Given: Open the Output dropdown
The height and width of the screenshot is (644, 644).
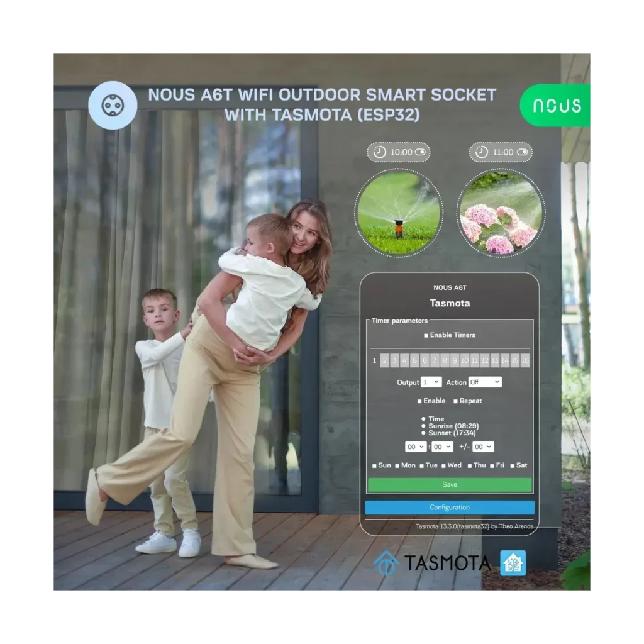Looking at the screenshot, I should coord(431,382).
